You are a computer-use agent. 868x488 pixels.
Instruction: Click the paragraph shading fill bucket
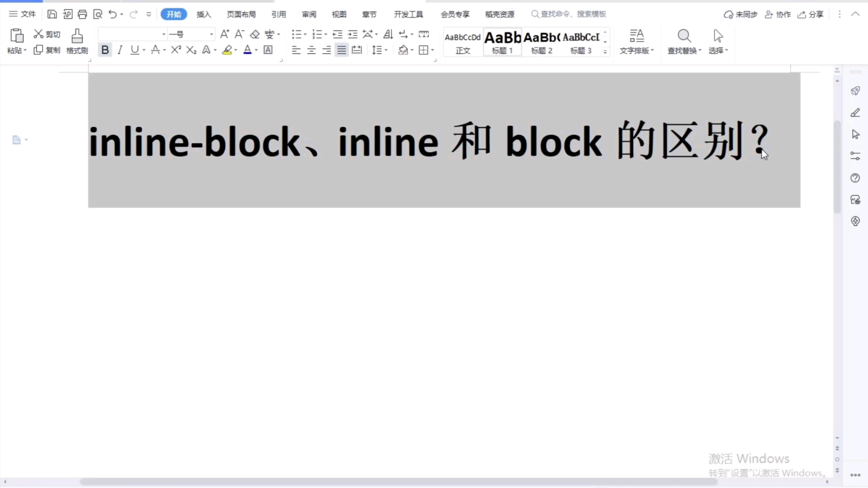(403, 50)
